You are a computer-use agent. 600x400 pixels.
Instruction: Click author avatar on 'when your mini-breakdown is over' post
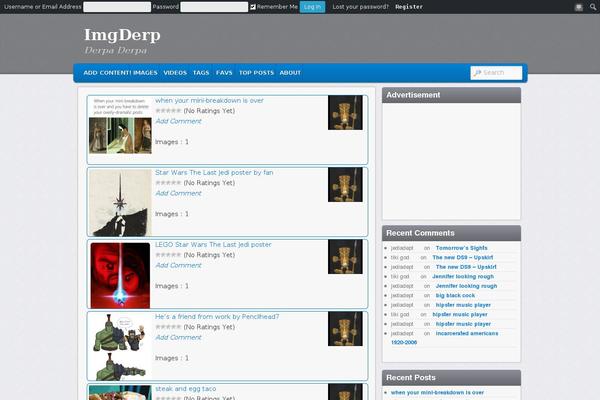click(345, 113)
